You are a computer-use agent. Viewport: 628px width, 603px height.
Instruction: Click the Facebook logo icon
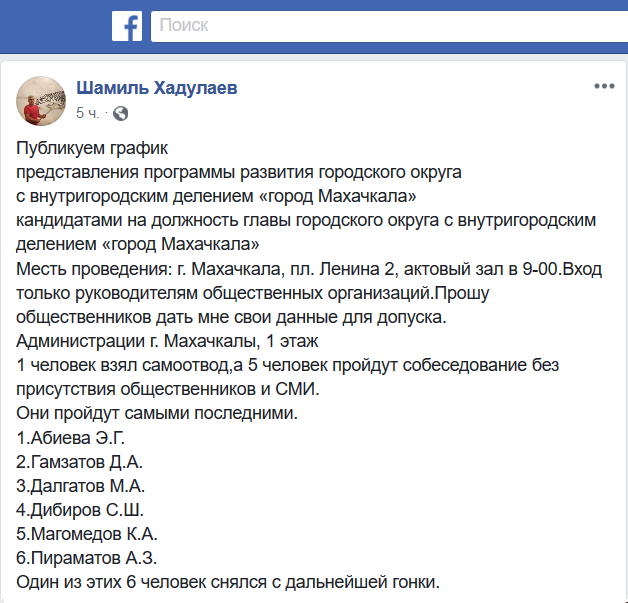pyautogui.click(x=126, y=26)
